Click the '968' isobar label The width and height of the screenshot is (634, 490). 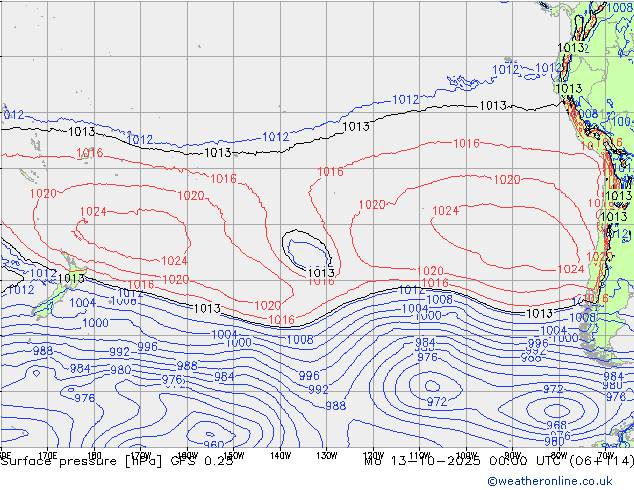tap(556, 425)
